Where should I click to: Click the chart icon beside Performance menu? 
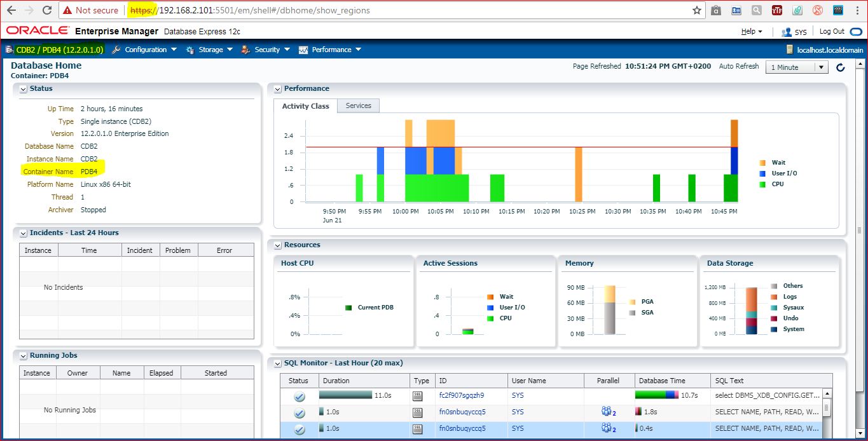pyautogui.click(x=303, y=50)
